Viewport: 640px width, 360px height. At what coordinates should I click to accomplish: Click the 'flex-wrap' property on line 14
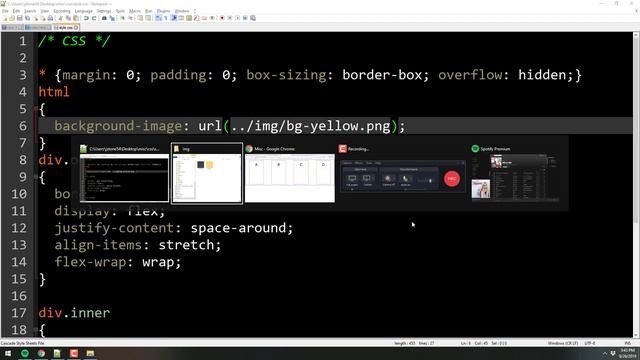pyautogui.click(x=90, y=262)
